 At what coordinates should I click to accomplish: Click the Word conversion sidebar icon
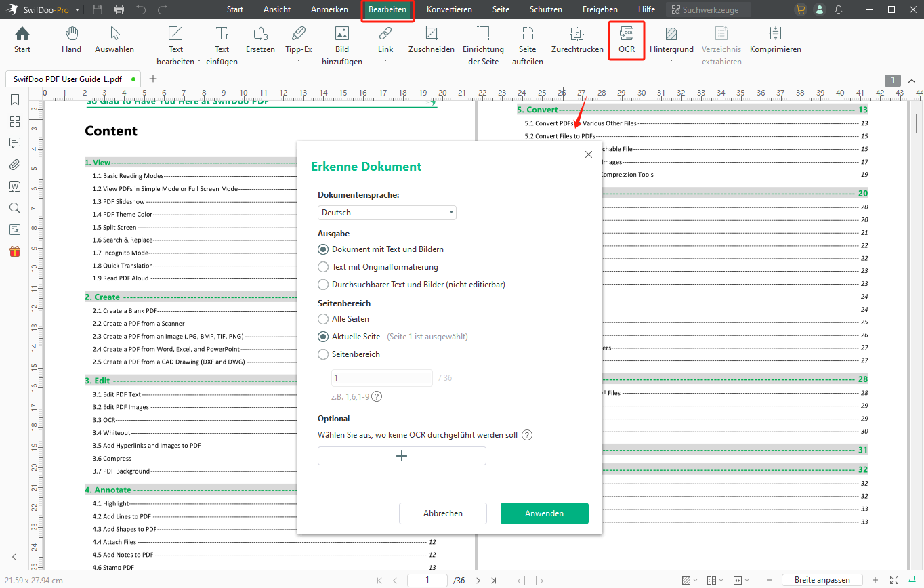(x=14, y=186)
